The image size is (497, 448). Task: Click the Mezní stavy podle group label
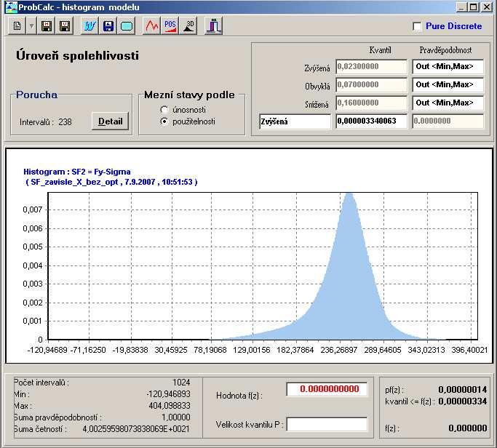(x=189, y=95)
